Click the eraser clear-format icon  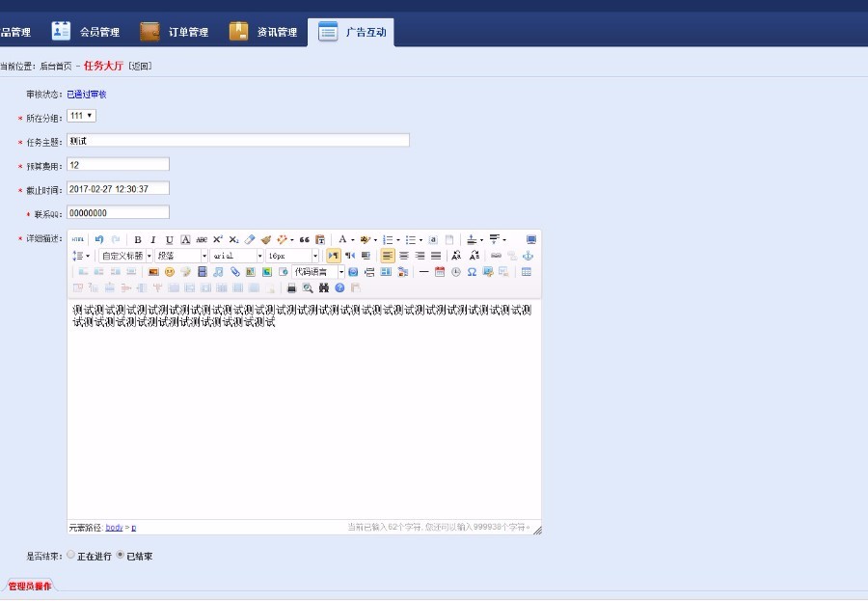(250, 240)
